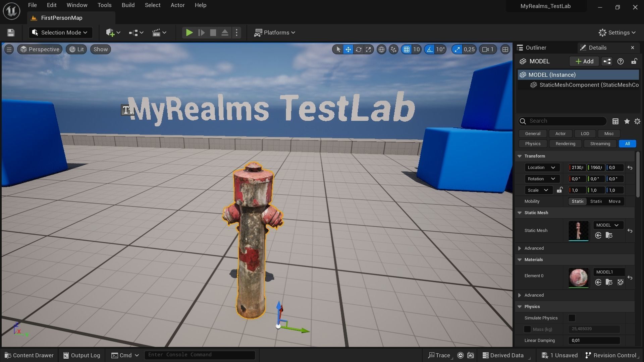Use selected asset for Static Mesh
644x362 pixels.
click(x=598, y=235)
